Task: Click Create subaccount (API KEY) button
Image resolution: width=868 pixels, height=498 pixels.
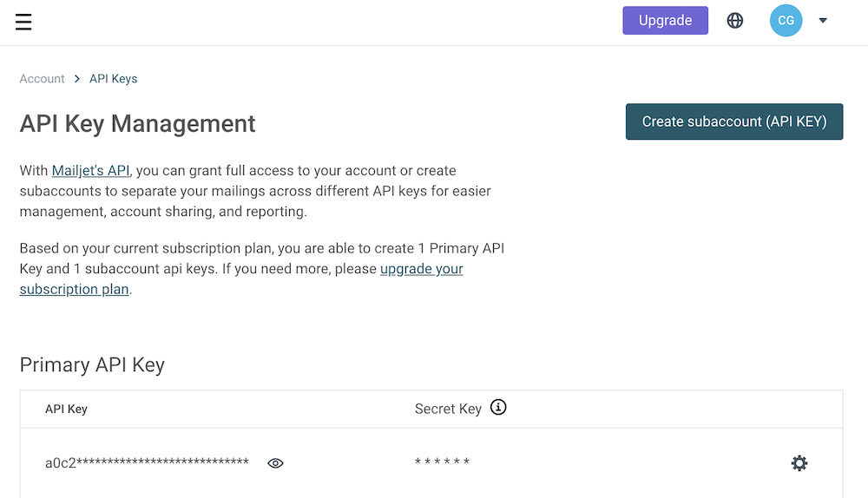Action: [734, 121]
